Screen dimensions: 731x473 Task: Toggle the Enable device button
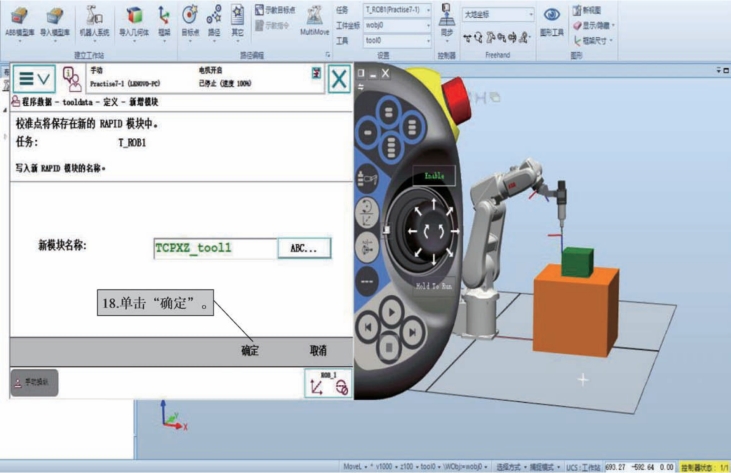click(434, 176)
